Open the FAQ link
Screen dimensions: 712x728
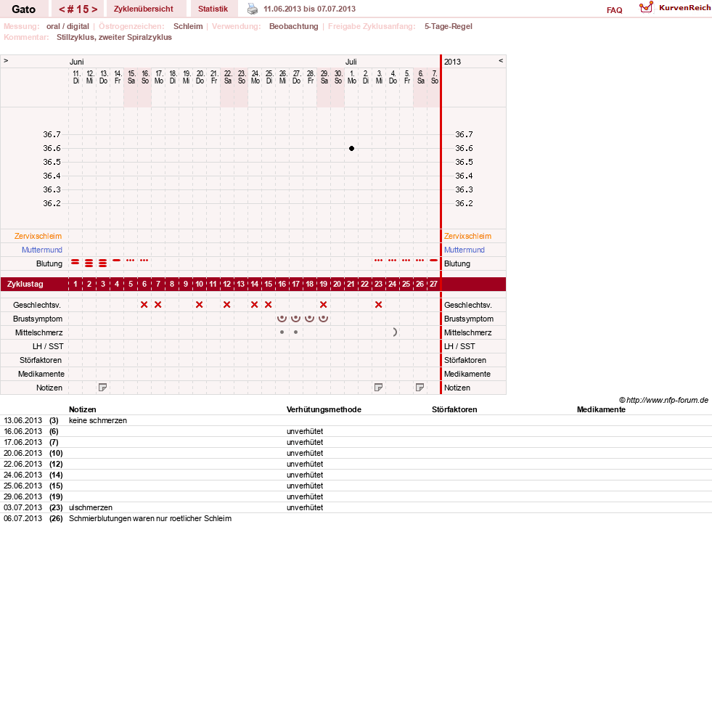pos(614,10)
